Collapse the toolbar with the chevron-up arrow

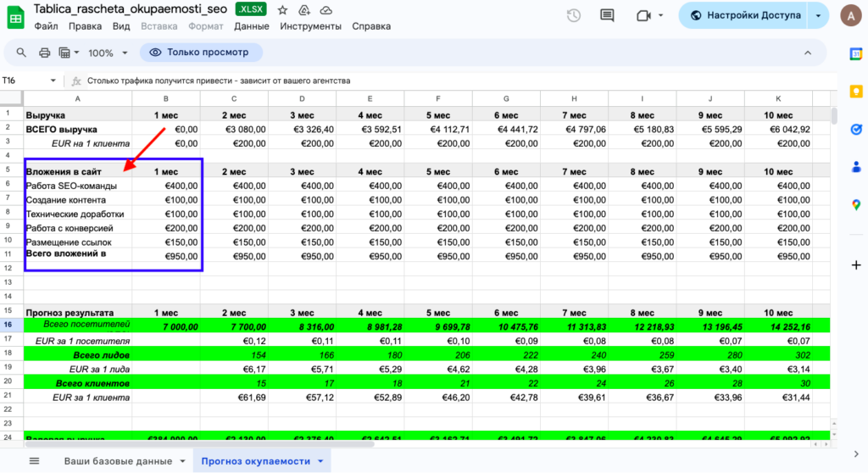[x=808, y=53]
